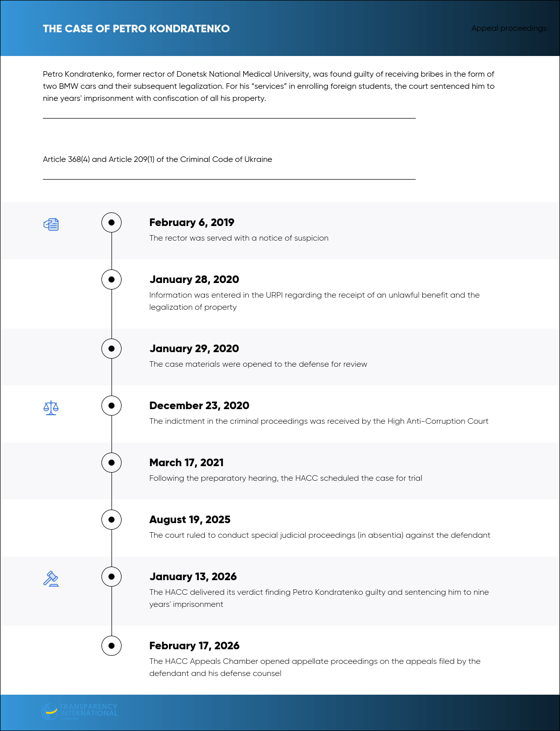The height and width of the screenshot is (731, 560).
Task: Click the HACC delivered its verdict description
Action: (319, 598)
